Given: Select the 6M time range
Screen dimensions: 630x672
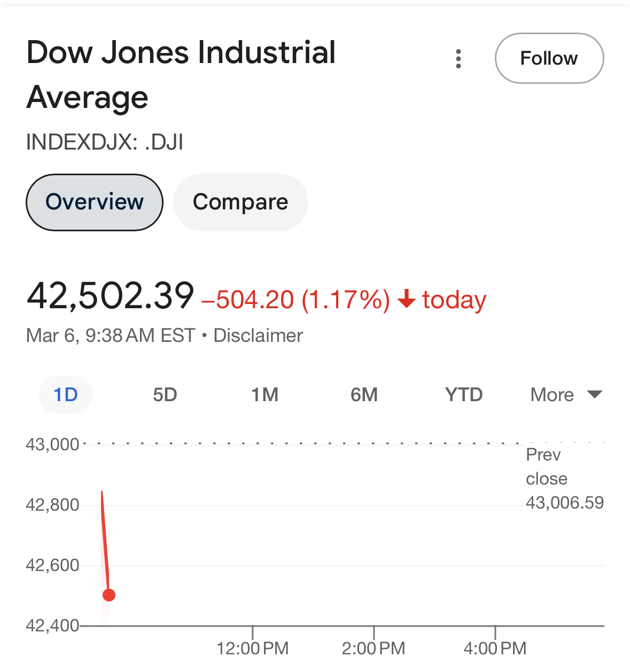Looking at the screenshot, I should (x=364, y=395).
